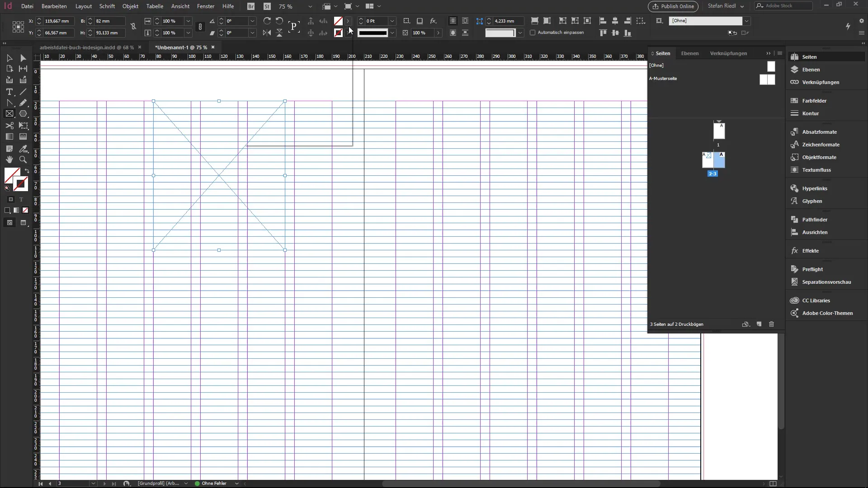Open Adobe Bridge with Br icon
The width and height of the screenshot is (868, 488).
251,6
